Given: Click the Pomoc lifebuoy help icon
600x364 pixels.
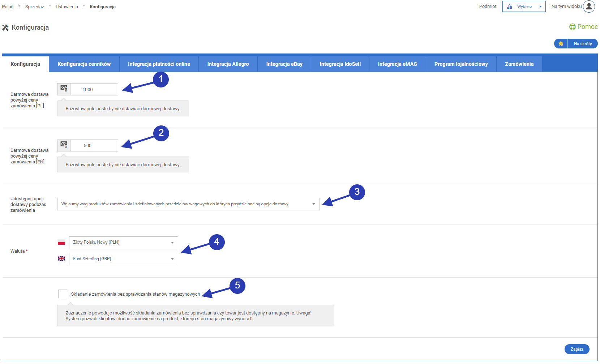Looking at the screenshot, I should 573,27.
